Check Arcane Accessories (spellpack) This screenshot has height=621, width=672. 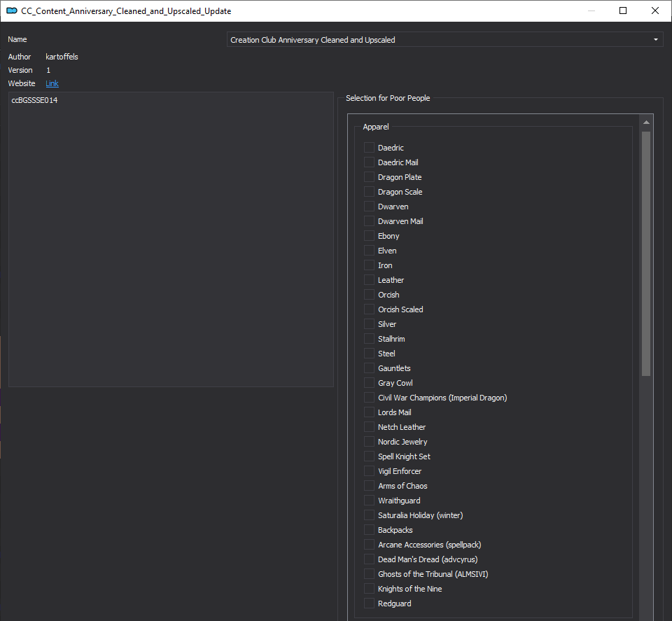(369, 545)
